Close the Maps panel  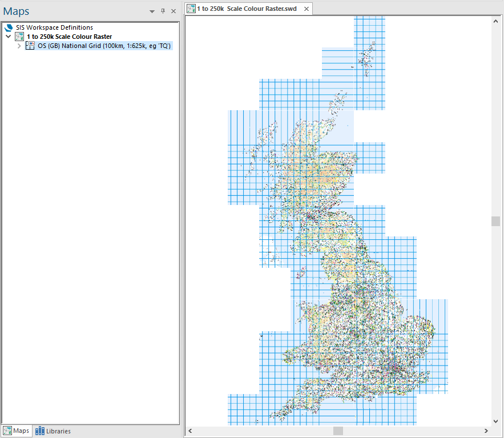tap(174, 11)
